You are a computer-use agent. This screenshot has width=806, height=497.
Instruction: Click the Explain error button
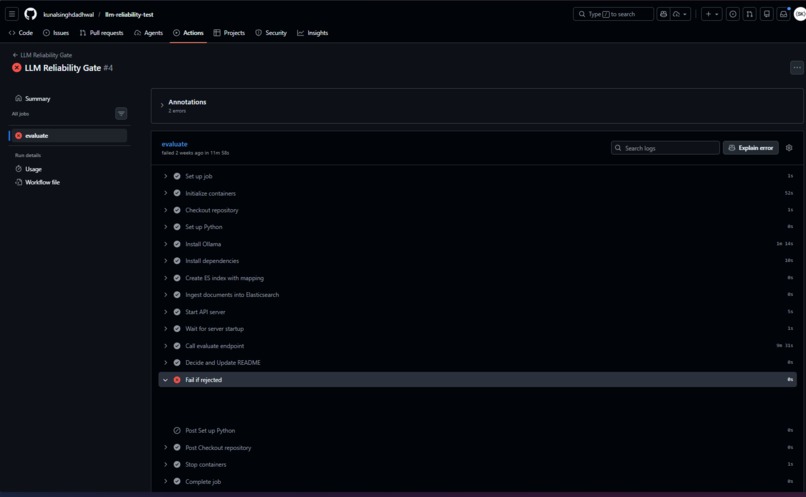(750, 148)
